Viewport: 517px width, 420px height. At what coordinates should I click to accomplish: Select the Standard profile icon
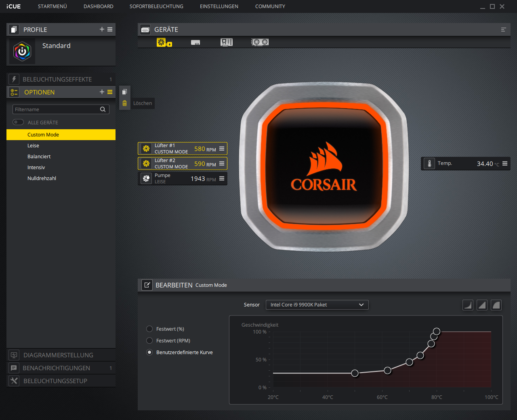point(22,51)
